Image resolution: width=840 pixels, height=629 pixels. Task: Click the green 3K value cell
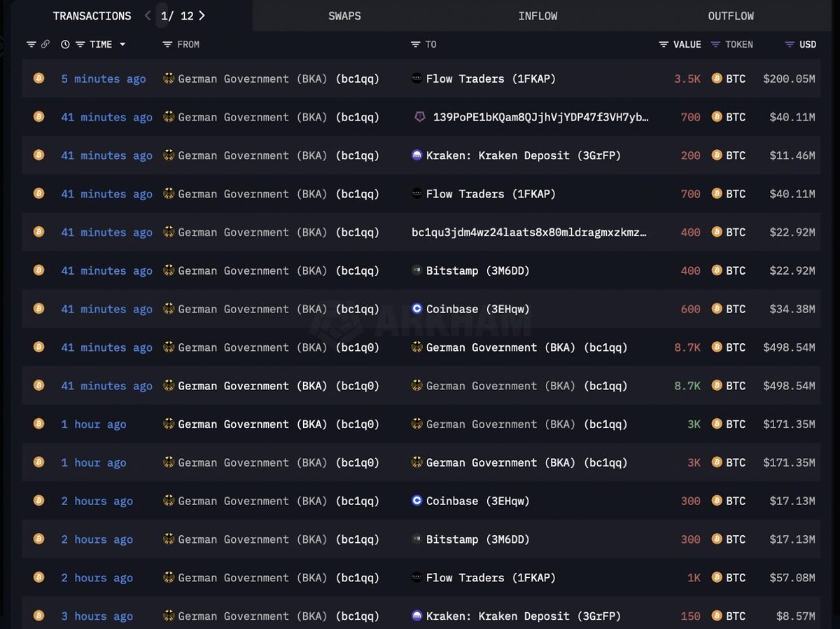[694, 424]
